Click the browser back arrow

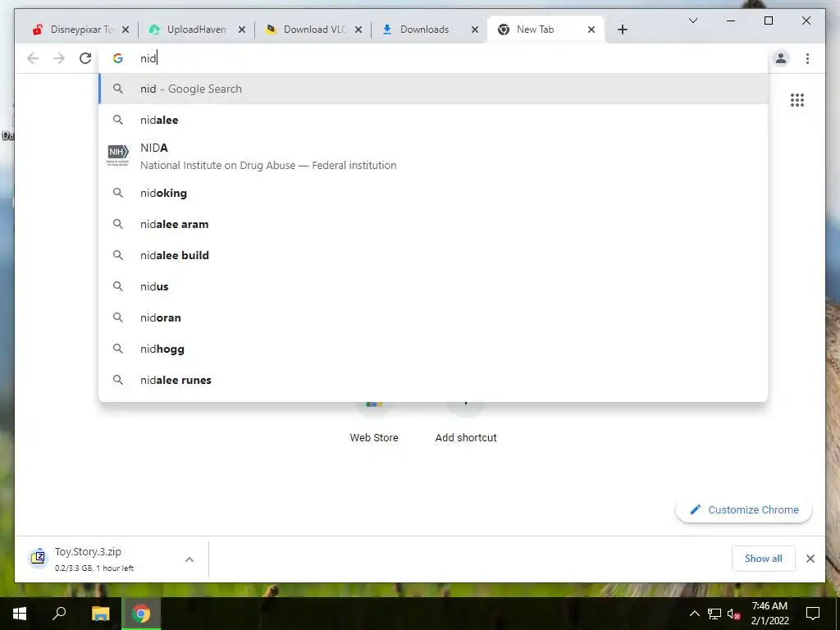coord(33,58)
